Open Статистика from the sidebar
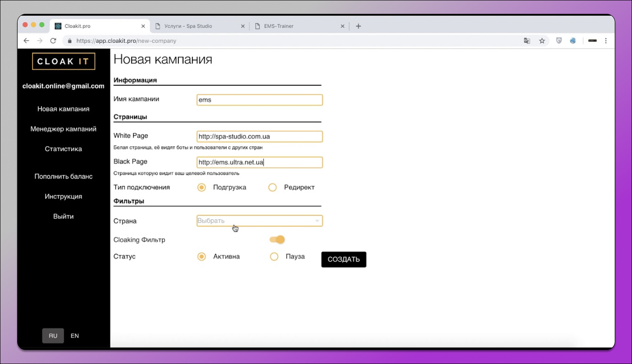This screenshot has height=364, width=632. pyautogui.click(x=63, y=149)
